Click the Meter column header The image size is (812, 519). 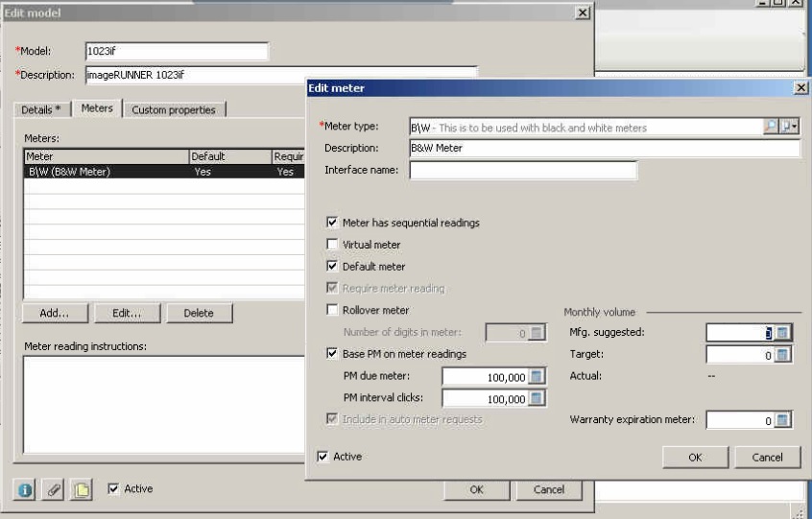coord(107,156)
